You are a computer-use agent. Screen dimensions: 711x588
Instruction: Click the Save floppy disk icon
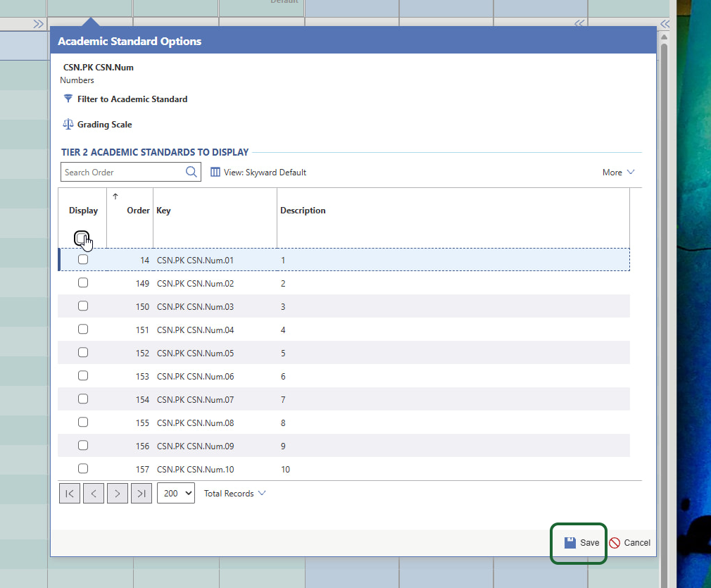tap(570, 543)
